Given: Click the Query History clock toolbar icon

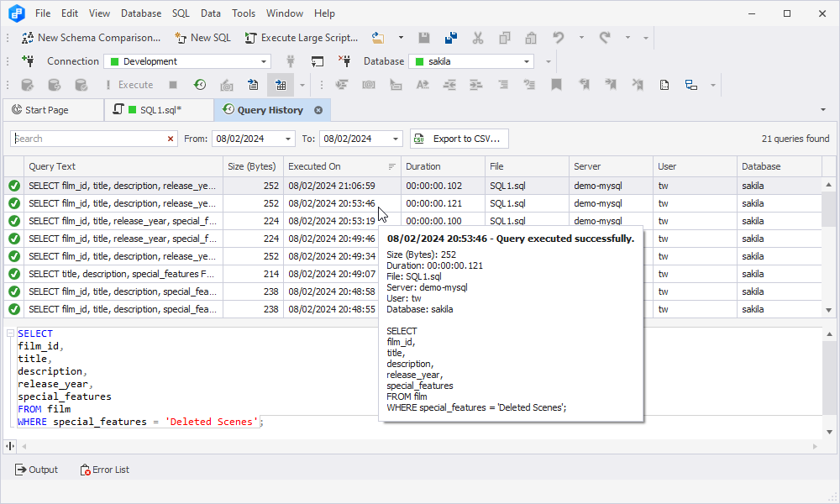Looking at the screenshot, I should (200, 85).
